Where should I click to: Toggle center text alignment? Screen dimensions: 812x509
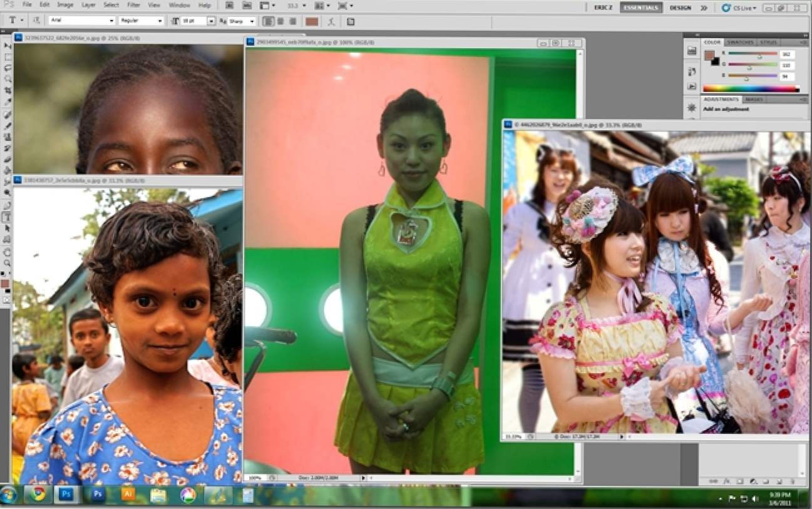click(279, 21)
